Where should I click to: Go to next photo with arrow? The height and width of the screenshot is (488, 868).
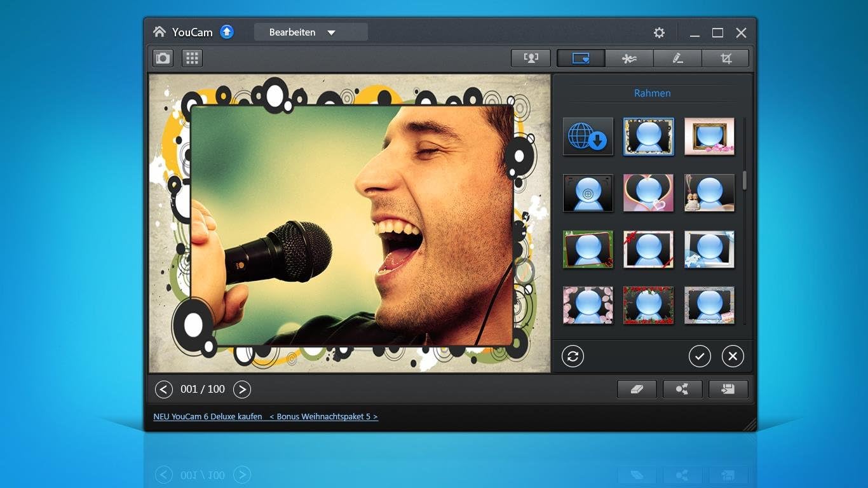[x=242, y=390]
